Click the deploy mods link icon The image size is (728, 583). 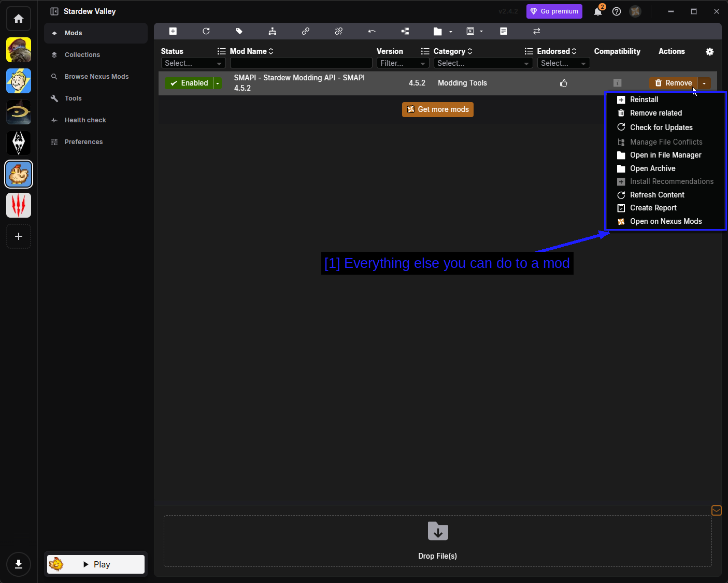tap(306, 31)
